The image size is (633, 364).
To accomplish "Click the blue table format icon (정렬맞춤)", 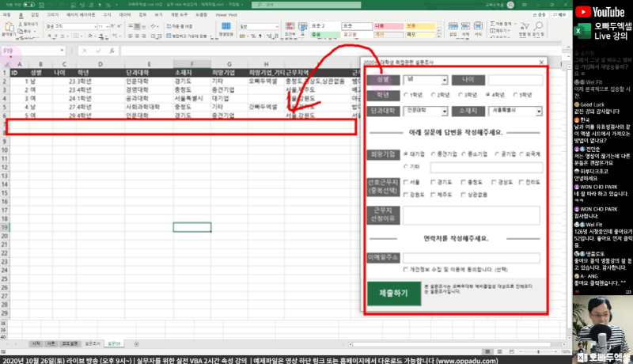I will point(226,27).
